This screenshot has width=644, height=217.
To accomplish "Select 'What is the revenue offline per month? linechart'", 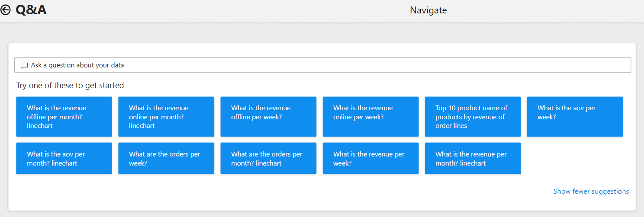I will 64,117.
